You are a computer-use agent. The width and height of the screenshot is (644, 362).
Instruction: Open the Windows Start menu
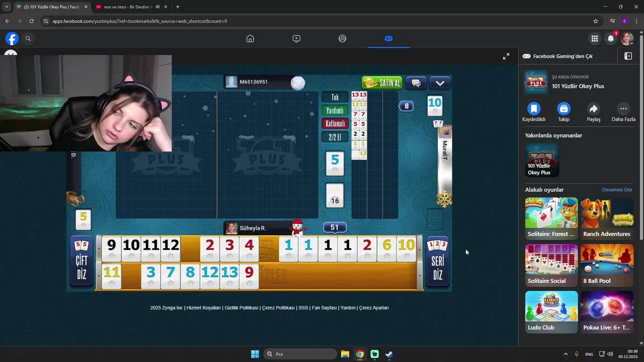[255, 354]
